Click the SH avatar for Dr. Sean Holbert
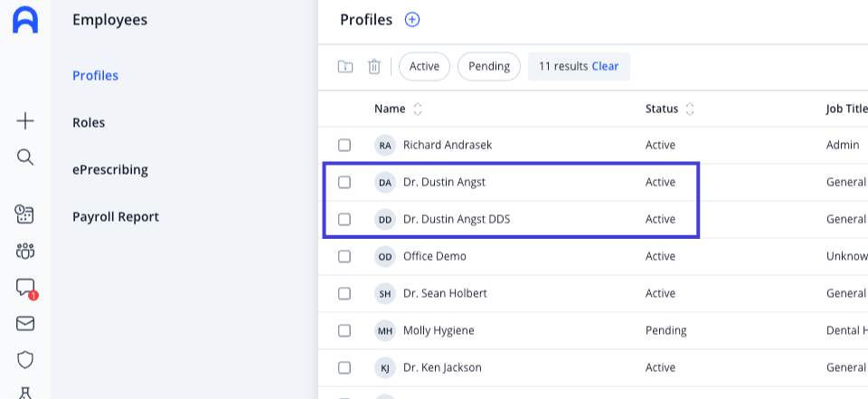The width and height of the screenshot is (868, 399). 385,294
